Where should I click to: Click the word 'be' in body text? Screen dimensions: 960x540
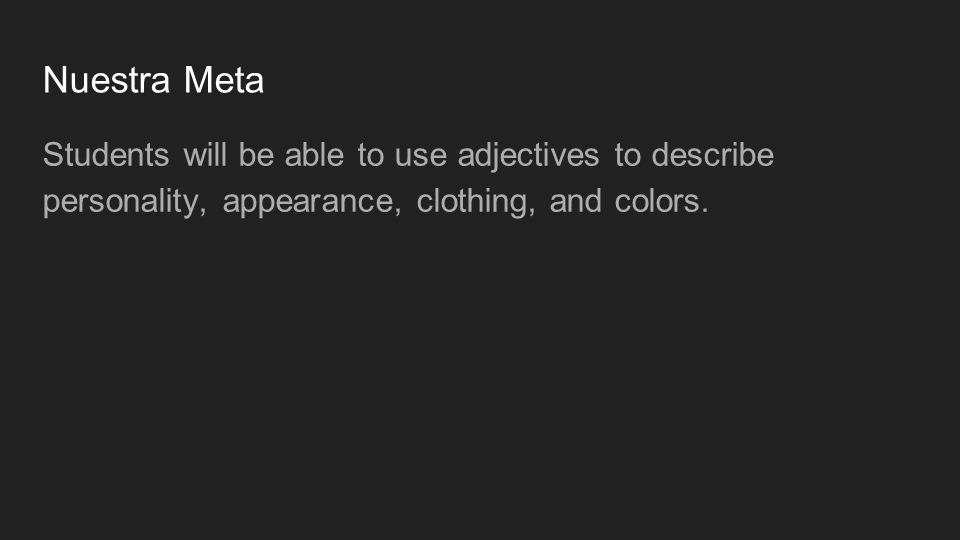(x=256, y=154)
